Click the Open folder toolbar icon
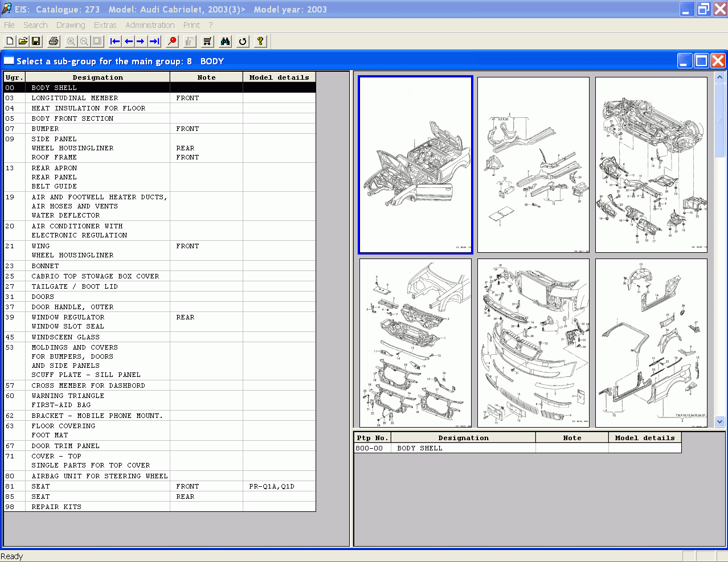This screenshot has height=562, width=728. pos(23,41)
